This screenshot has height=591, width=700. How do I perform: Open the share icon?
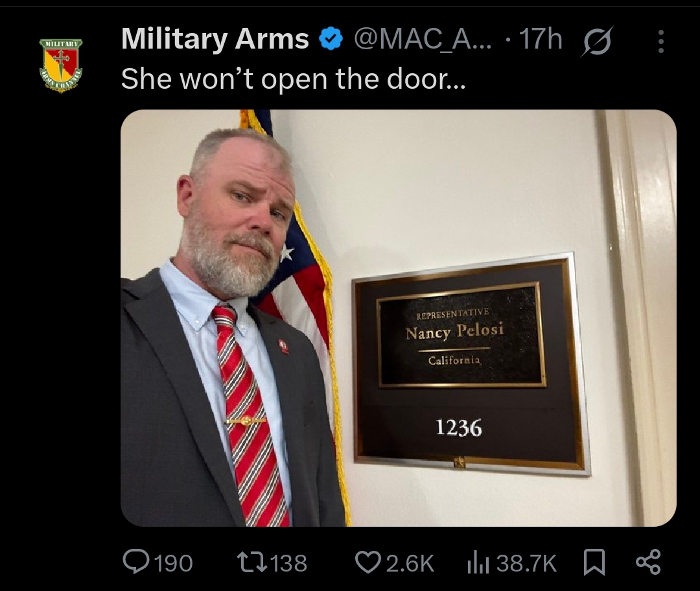pyautogui.click(x=648, y=562)
